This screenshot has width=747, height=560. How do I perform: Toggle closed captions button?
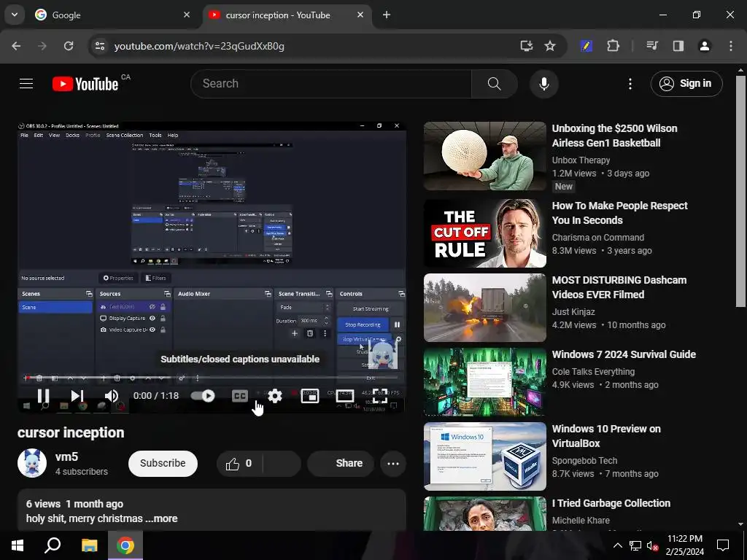tap(239, 396)
